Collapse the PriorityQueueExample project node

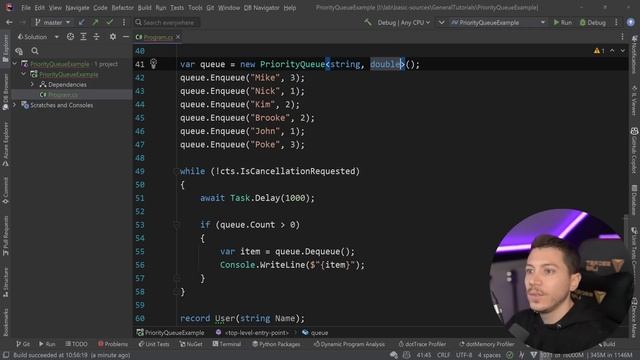(24, 74)
